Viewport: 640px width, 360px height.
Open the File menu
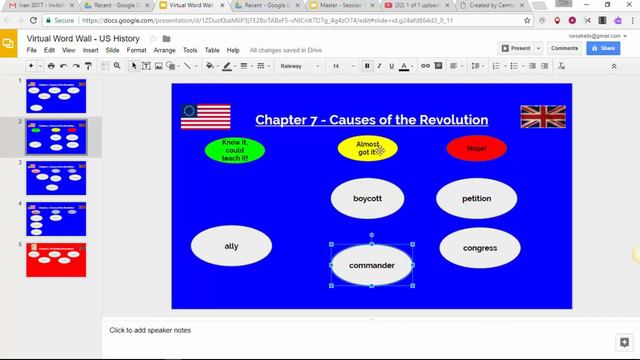[x=31, y=50]
